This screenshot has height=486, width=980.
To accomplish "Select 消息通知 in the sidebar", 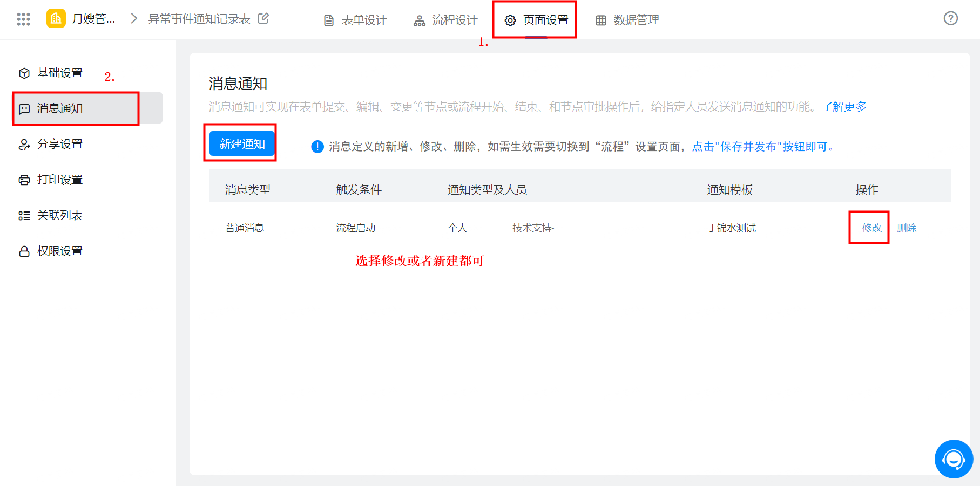I will pyautogui.click(x=87, y=108).
